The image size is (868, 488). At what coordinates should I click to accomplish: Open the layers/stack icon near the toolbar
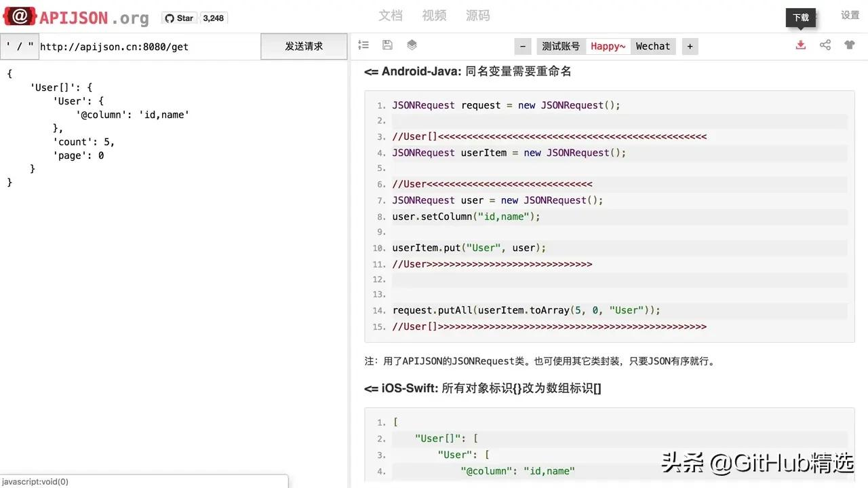pyautogui.click(x=412, y=45)
